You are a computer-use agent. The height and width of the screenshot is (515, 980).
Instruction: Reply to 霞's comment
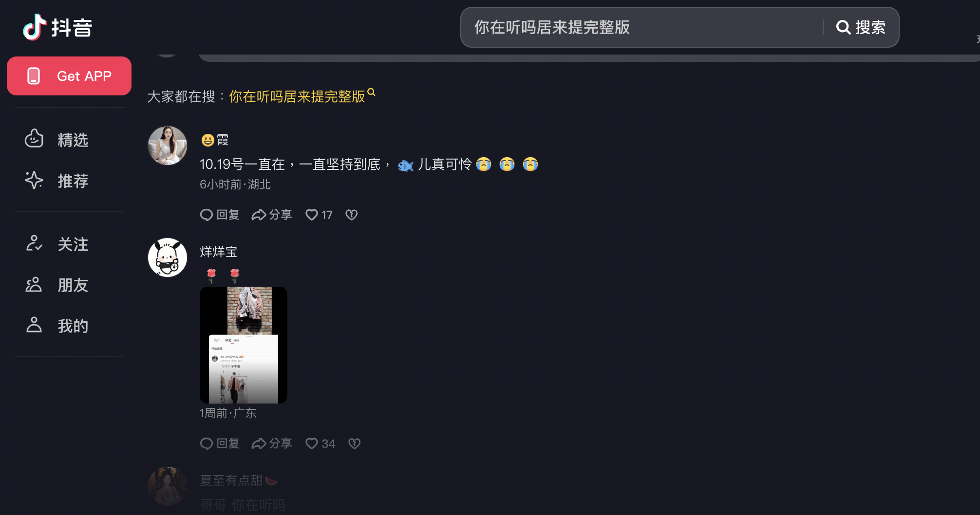pyautogui.click(x=220, y=215)
